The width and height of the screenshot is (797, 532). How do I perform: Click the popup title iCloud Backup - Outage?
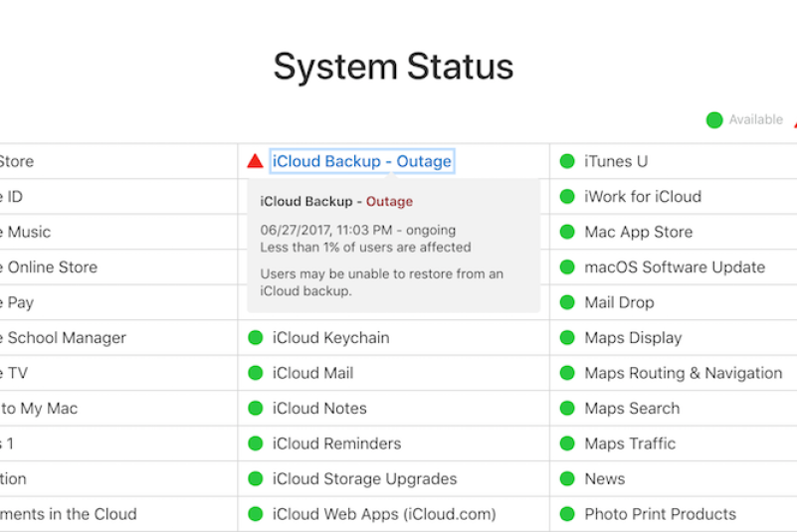point(336,202)
